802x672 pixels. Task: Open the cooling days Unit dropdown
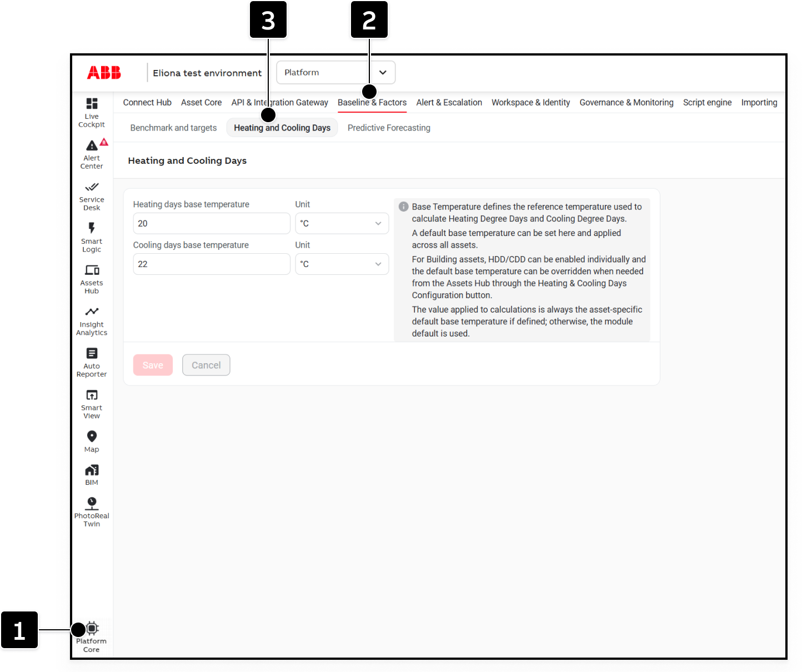coord(342,264)
